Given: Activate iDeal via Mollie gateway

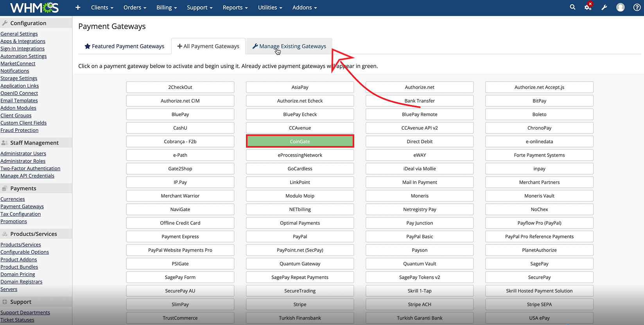Looking at the screenshot, I should click(x=420, y=168).
